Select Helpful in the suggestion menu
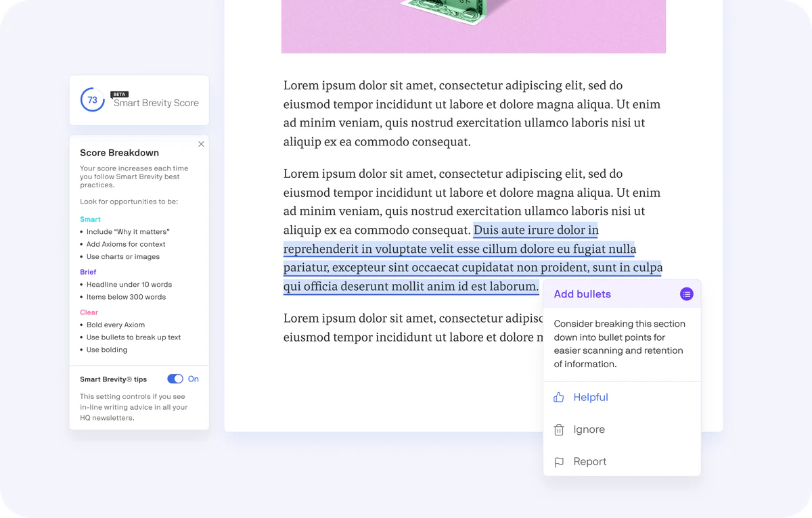Viewport: 812px width, 518px height. point(590,397)
